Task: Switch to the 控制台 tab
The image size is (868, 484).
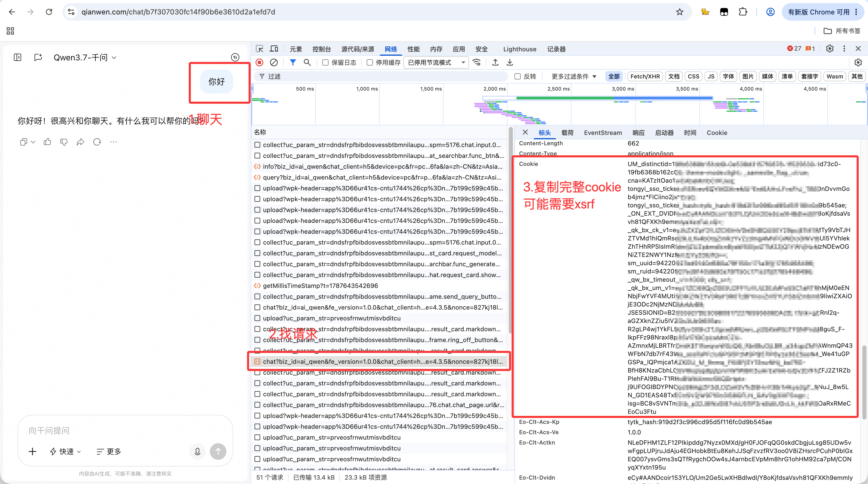Action: tap(322, 49)
